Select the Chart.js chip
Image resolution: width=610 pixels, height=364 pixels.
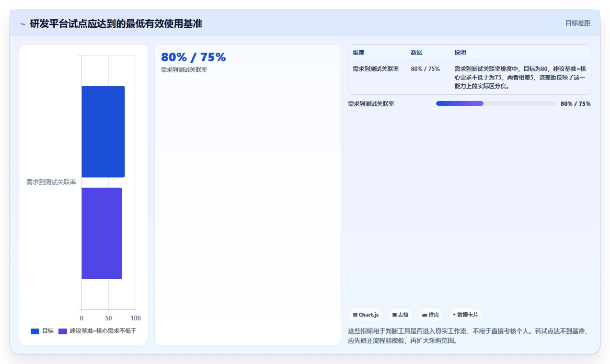pos(366,315)
